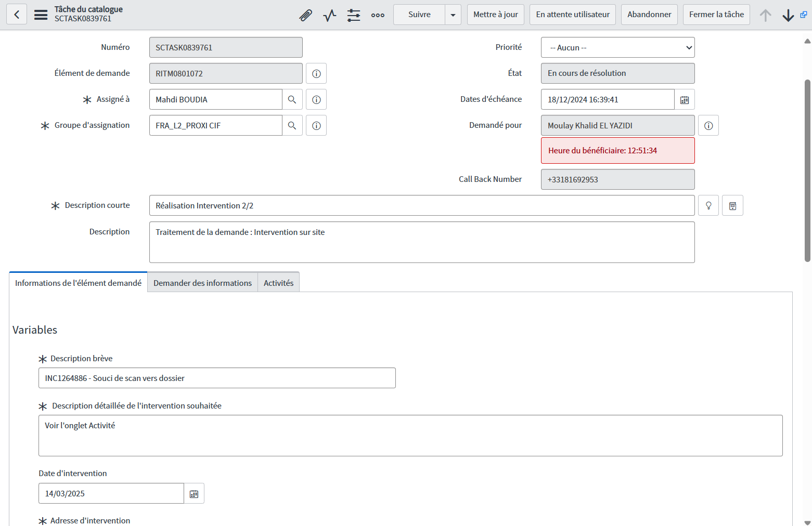Click the Adresse d'intervention label

click(90, 520)
